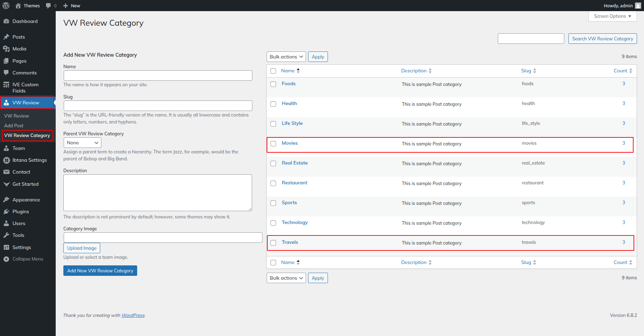Select all rows using header checkbox
Viewport: 644px width, 336px height.
(273, 71)
